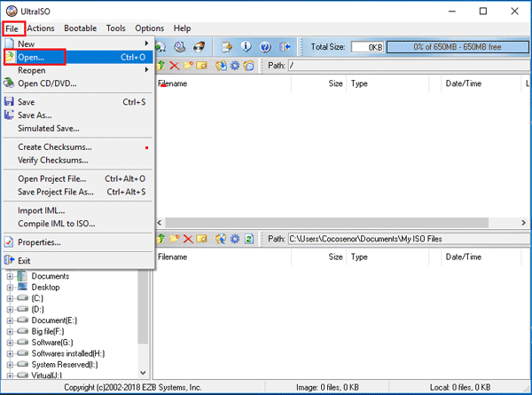Select Import IML... menu entry
This screenshot has height=395, width=532.
pyautogui.click(x=78, y=210)
